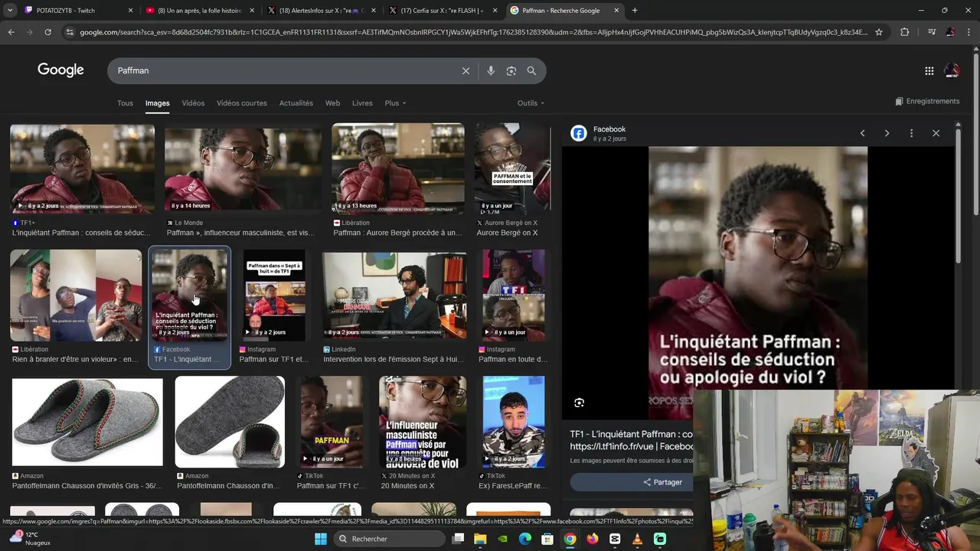Expand the Outils dropdown

pyautogui.click(x=531, y=103)
